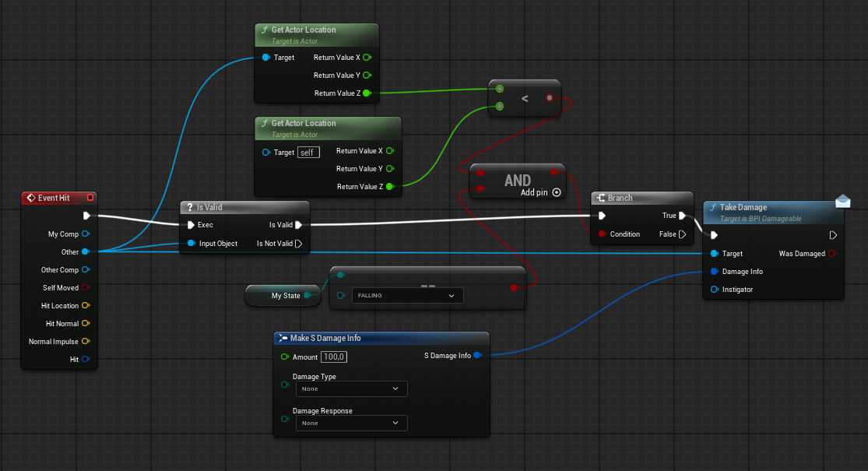Click the AND node label

[518, 181]
